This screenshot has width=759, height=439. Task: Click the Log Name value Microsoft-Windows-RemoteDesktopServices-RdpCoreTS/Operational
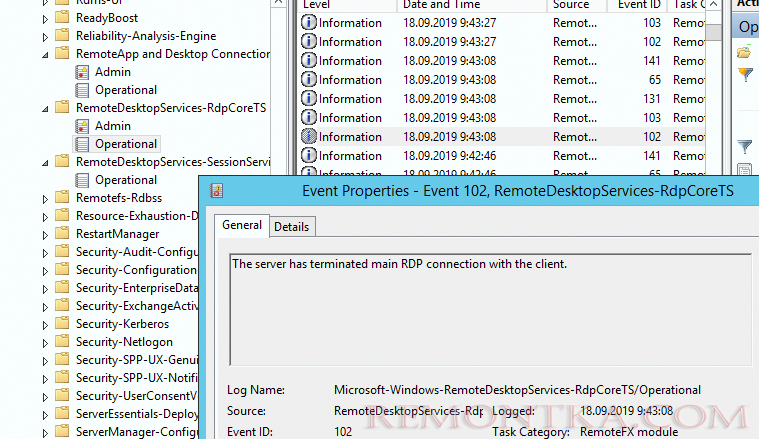[517, 390]
